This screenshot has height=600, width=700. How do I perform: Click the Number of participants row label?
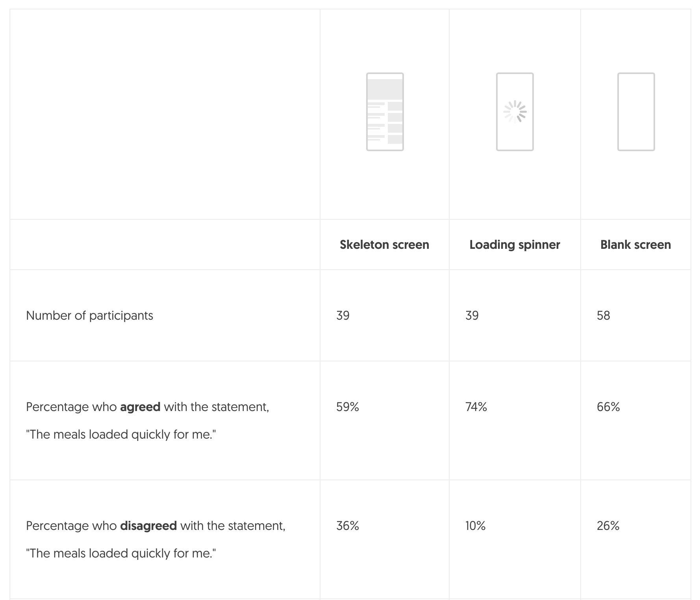pos(89,315)
